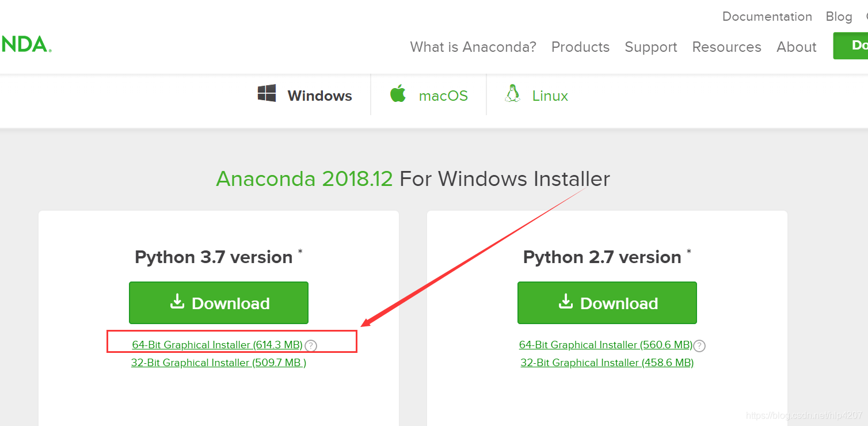Open the Support menu
Viewport: 868px width, 426px height.
651,47
